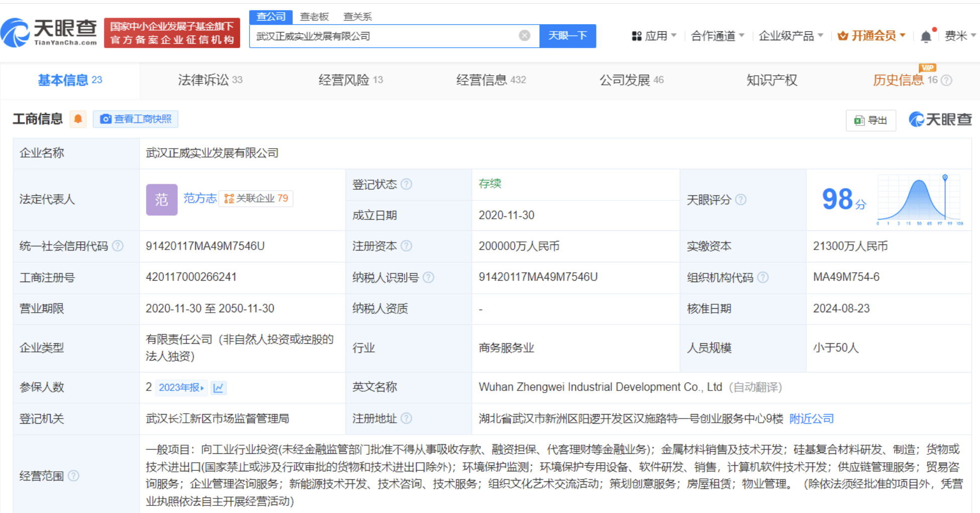Clear the search box with X icon
This screenshot has height=513, width=980.
(x=524, y=36)
